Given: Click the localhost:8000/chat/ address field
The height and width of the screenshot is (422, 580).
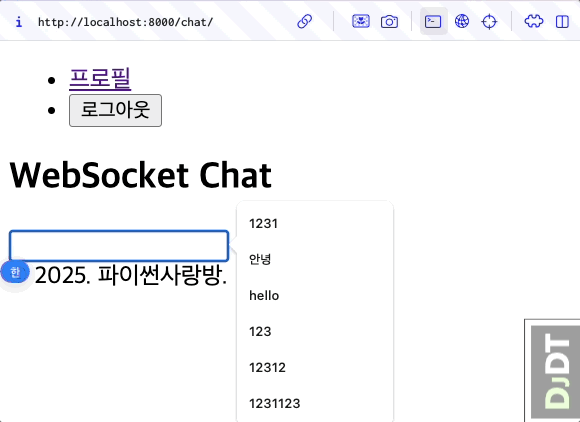Looking at the screenshot, I should [125, 22].
